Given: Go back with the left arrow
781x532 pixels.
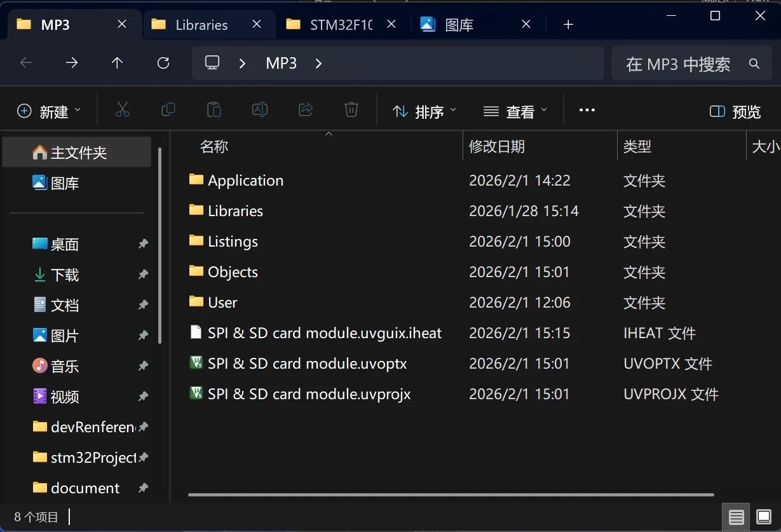Looking at the screenshot, I should 26,63.
